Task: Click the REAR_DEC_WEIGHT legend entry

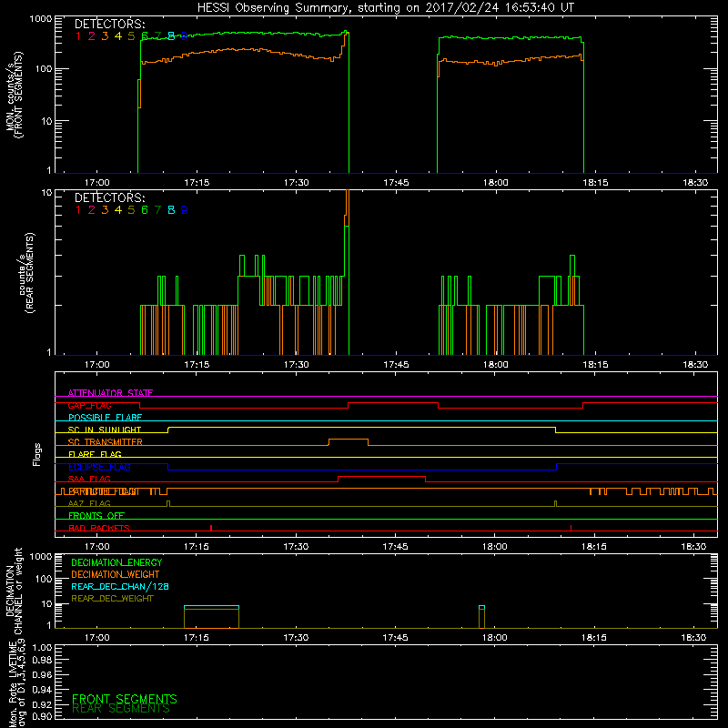Action: [x=112, y=599]
